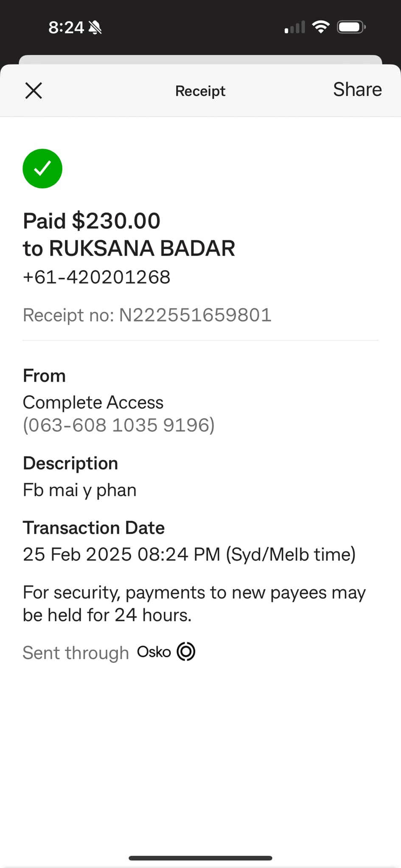Tap the payee phone number +61-420201268
Image resolution: width=401 pixels, height=868 pixels.
97,277
